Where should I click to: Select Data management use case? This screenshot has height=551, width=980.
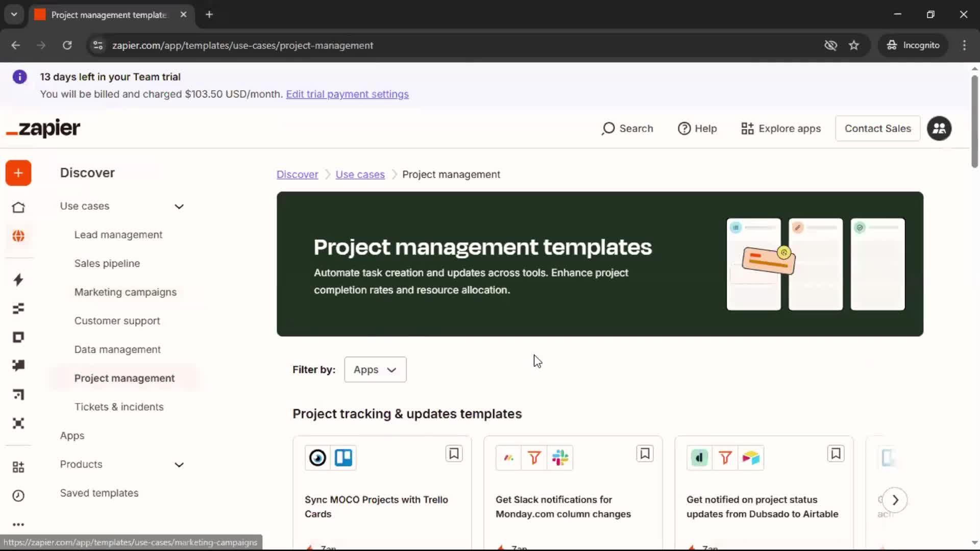(x=117, y=349)
